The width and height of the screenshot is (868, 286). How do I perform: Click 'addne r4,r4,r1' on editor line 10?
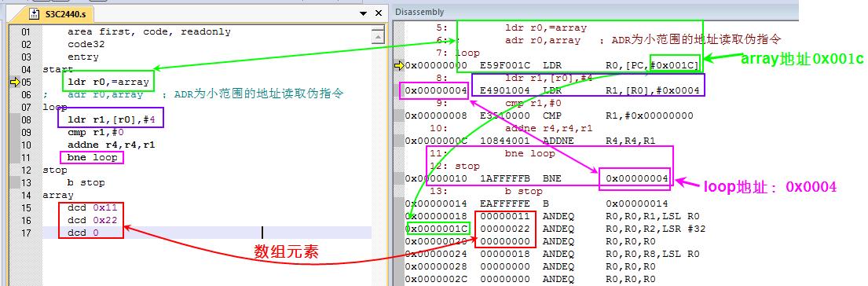tap(111, 145)
